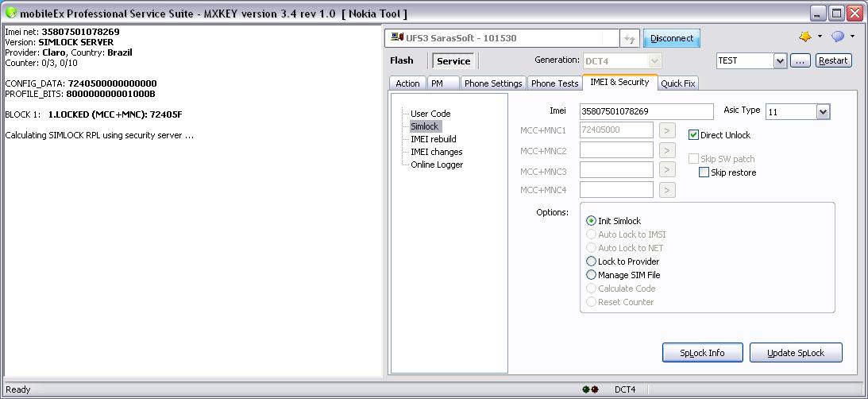Image resolution: width=868 pixels, height=399 pixels.
Task: Open the Phone Tests tab
Action: point(554,83)
